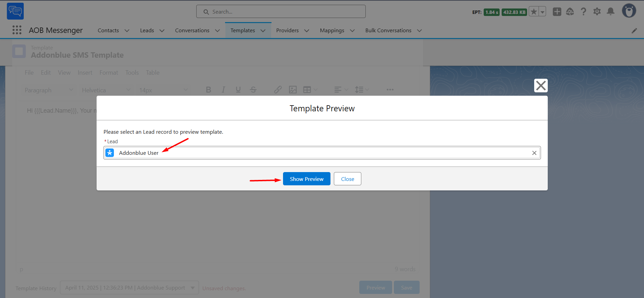Toggle Italic in the editor toolbar

tap(223, 90)
